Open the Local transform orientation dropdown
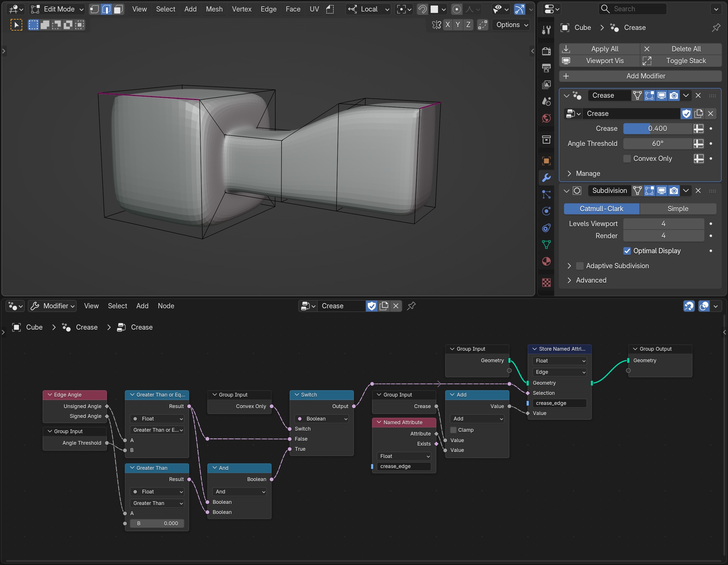This screenshot has width=728, height=565. pos(368,9)
